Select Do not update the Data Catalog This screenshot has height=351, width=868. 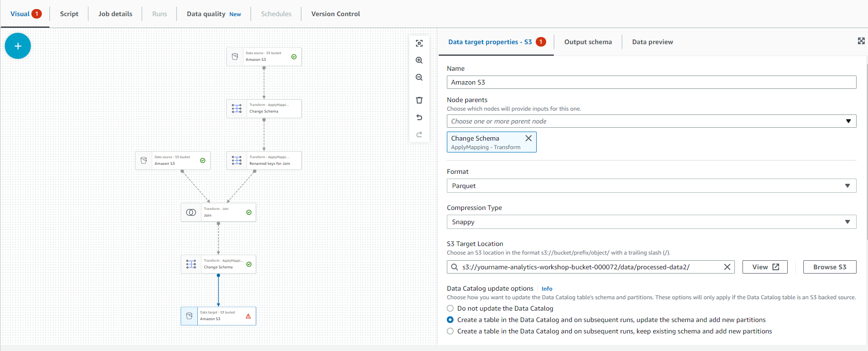[x=450, y=308]
